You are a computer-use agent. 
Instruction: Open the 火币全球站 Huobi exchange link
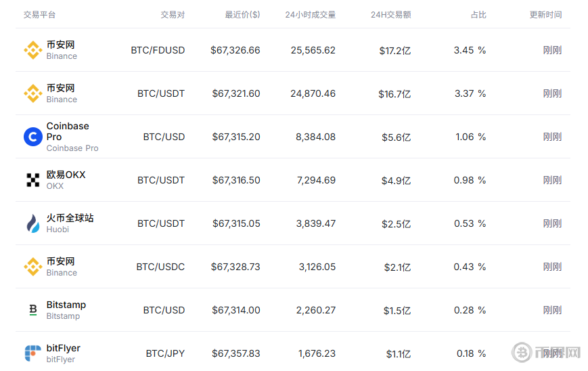point(70,218)
